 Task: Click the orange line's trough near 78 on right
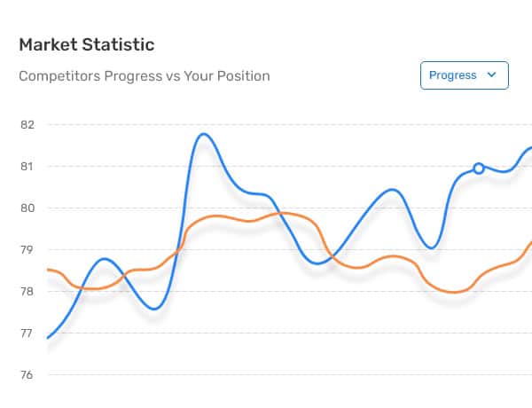pyautogui.click(x=455, y=292)
